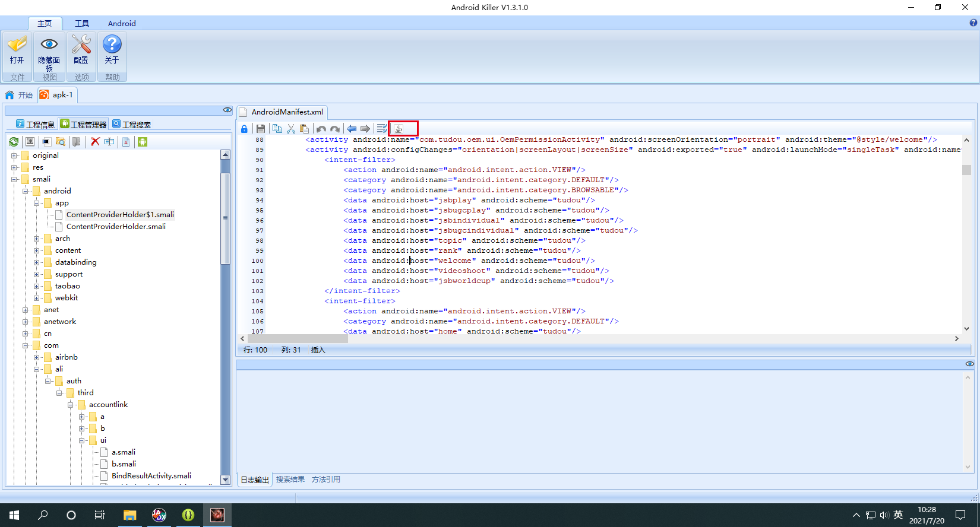Collapse the accountlink folder
The width and height of the screenshot is (980, 527).
pos(70,405)
